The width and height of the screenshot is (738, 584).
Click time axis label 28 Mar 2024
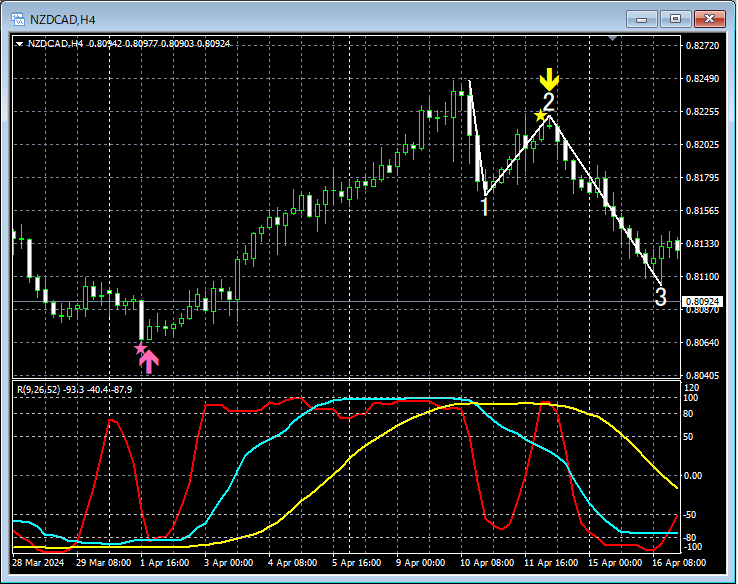click(x=38, y=563)
